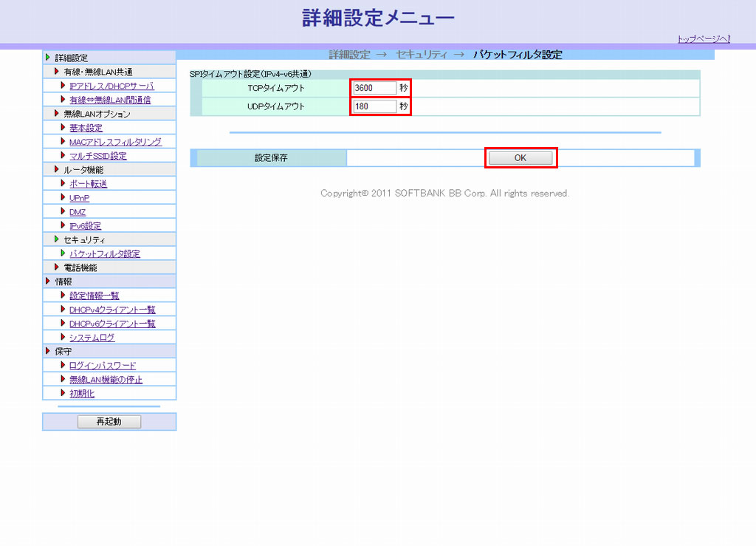Open the トップページへ link

[x=703, y=39]
